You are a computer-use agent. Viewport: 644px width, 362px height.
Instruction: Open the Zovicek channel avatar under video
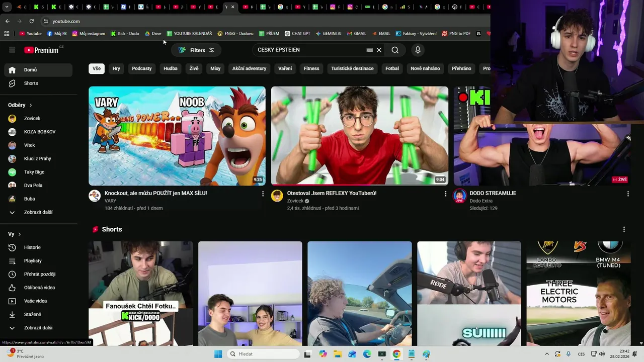pos(277,196)
